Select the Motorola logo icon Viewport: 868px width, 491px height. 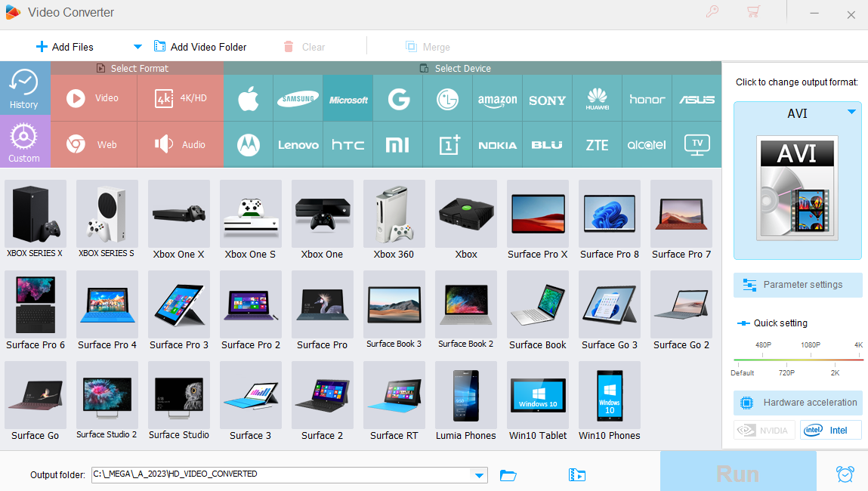tap(248, 144)
